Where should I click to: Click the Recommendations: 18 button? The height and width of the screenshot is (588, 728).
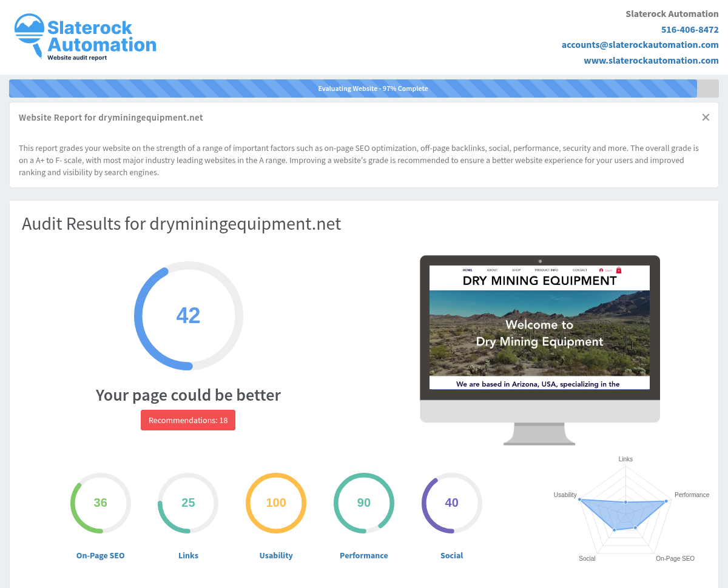tap(188, 420)
